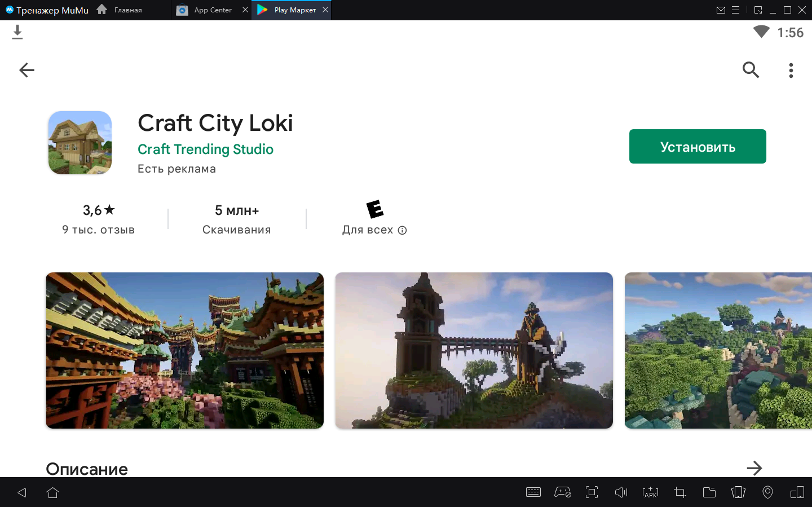Open the gamepad settings icon
This screenshot has height=507, width=812.
click(562, 492)
